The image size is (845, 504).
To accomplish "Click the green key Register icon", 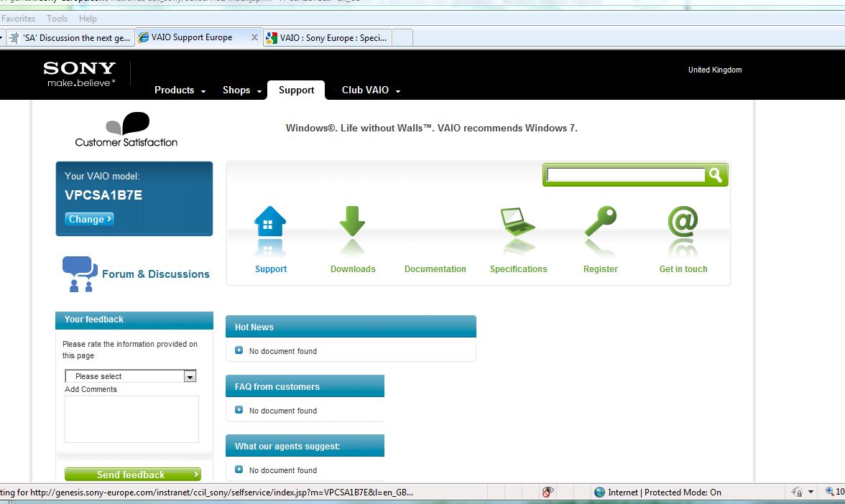I will pyautogui.click(x=601, y=221).
